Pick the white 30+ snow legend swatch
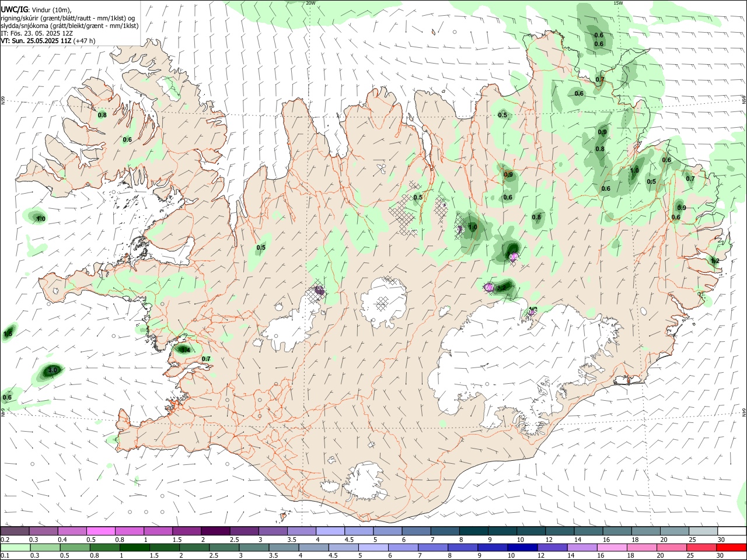Viewport: 747px width, 560px height. coord(732,531)
